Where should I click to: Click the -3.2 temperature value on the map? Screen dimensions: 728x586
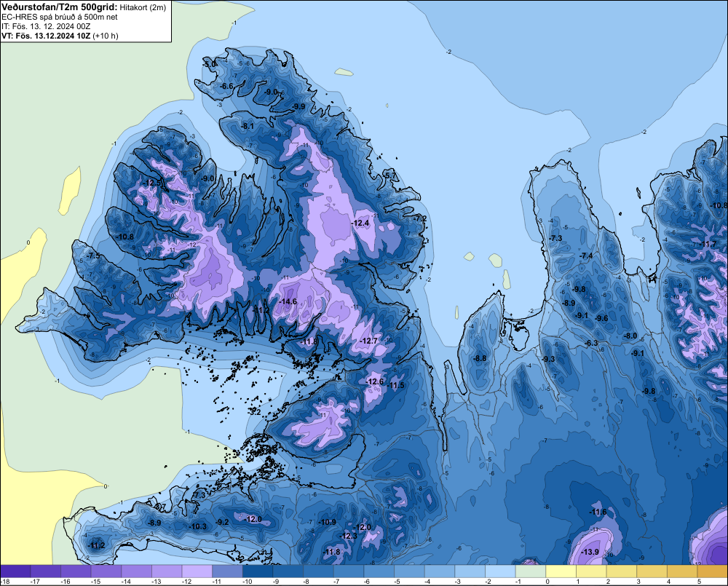(x=255, y=411)
